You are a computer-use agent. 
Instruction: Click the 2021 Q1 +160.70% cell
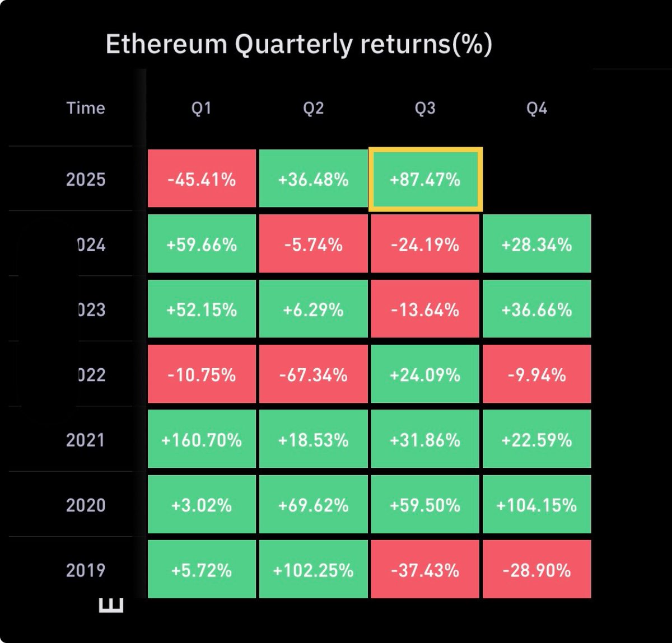[202, 440]
